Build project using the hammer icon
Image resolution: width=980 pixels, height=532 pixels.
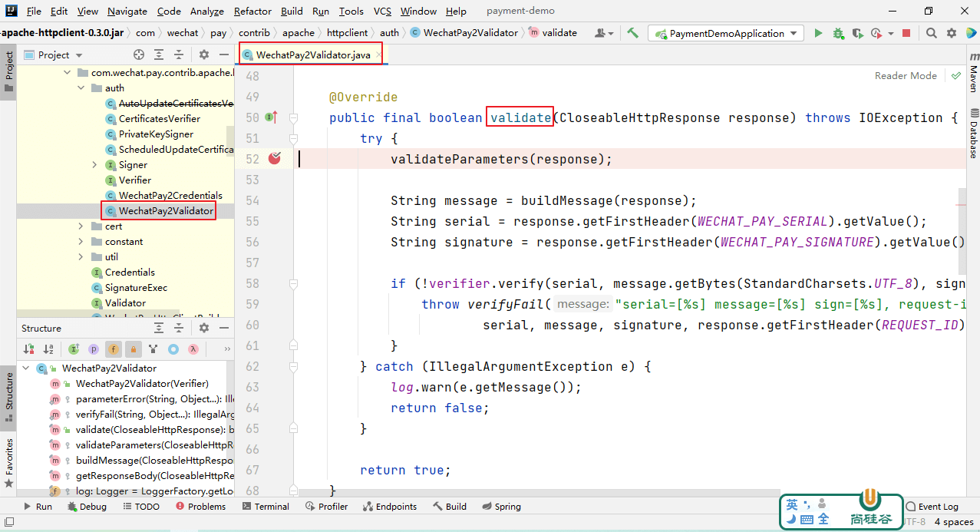pyautogui.click(x=632, y=33)
